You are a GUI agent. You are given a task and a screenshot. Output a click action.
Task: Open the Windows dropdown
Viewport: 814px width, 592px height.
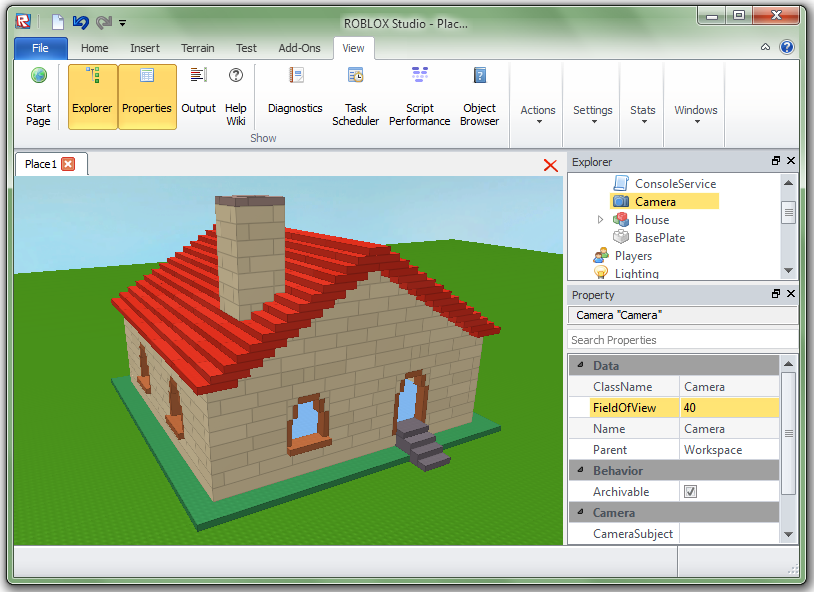coord(696,114)
